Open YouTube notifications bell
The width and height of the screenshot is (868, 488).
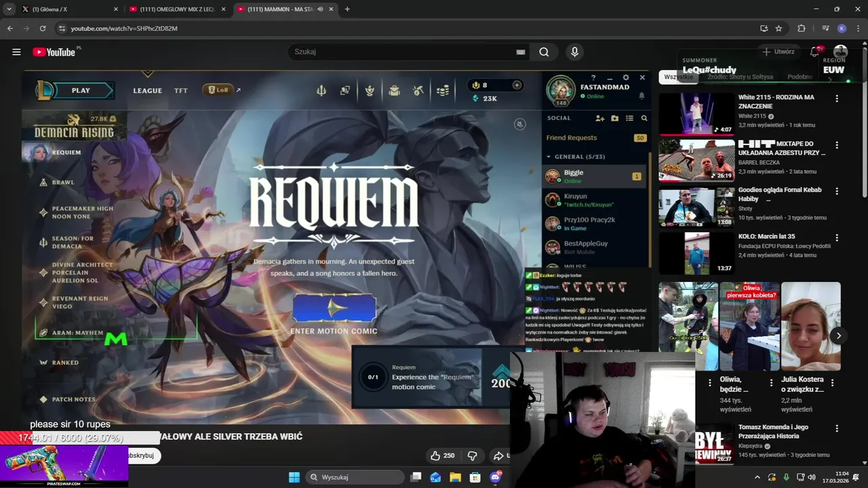(x=815, y=52)
